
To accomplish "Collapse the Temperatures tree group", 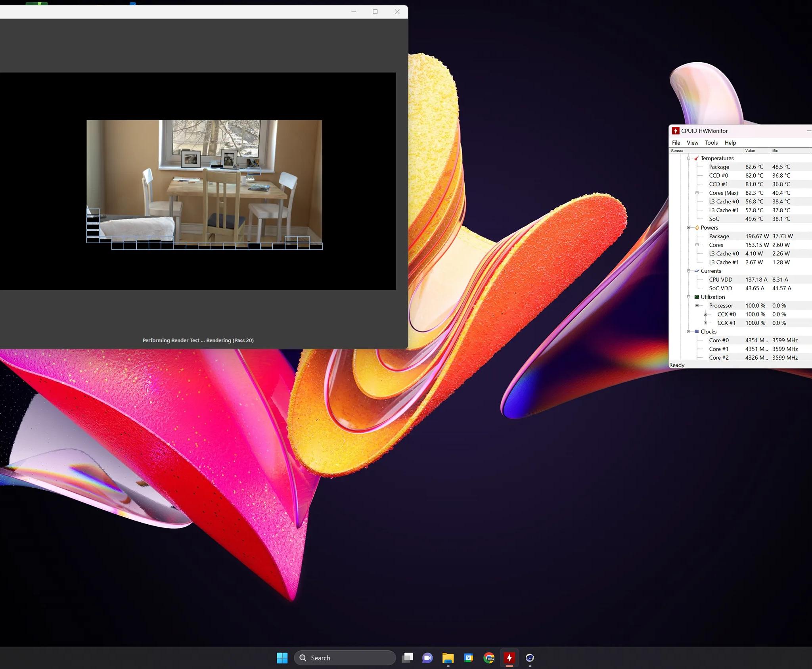I will [689, 158].
